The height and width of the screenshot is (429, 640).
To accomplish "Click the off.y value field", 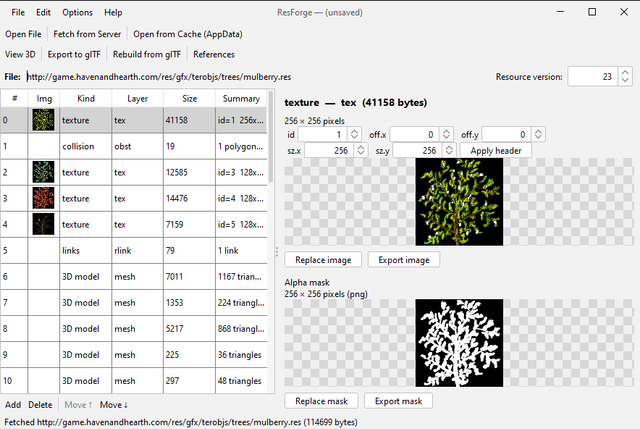I will pyautogui.click(x=507, y=134).
